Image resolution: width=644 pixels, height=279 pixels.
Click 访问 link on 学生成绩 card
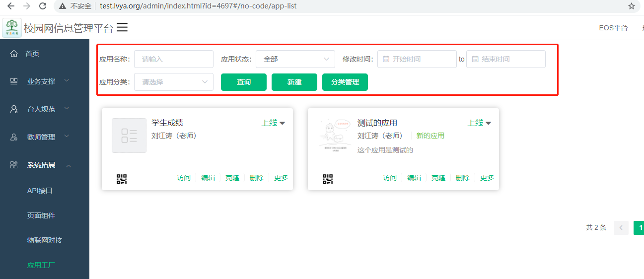point(184,178)
